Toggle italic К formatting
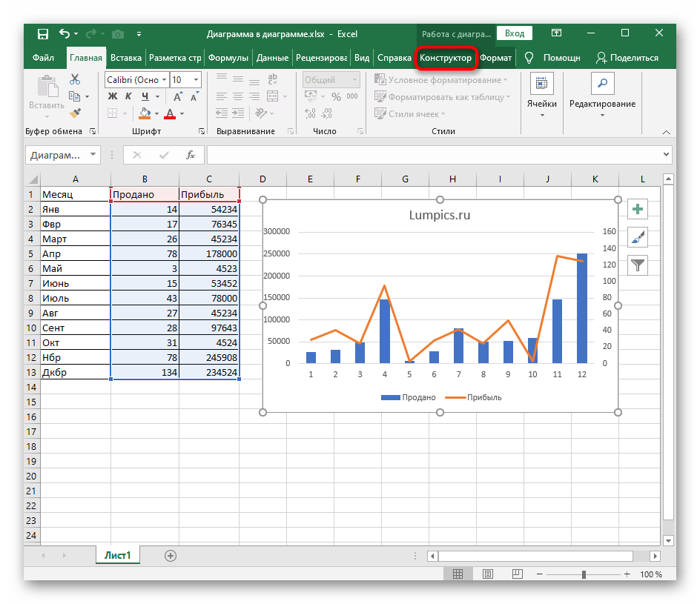700x604 pixels. (128, 96)
